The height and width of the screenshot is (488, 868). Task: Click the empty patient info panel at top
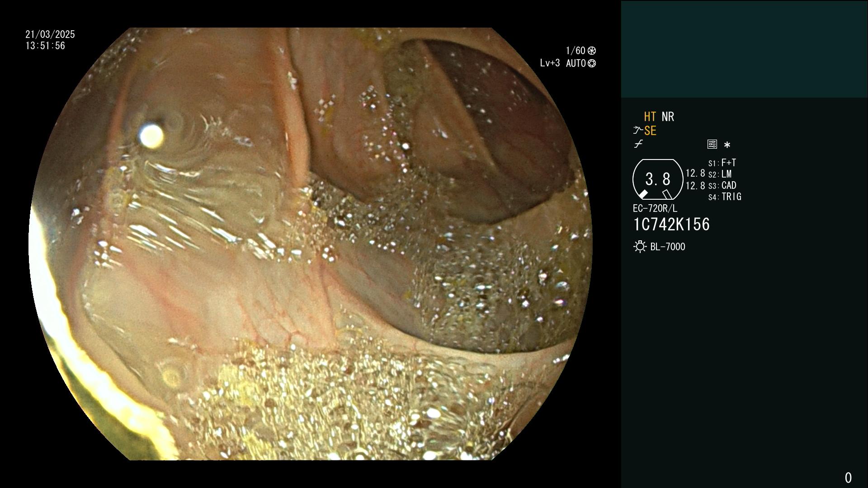coord(744,49)
